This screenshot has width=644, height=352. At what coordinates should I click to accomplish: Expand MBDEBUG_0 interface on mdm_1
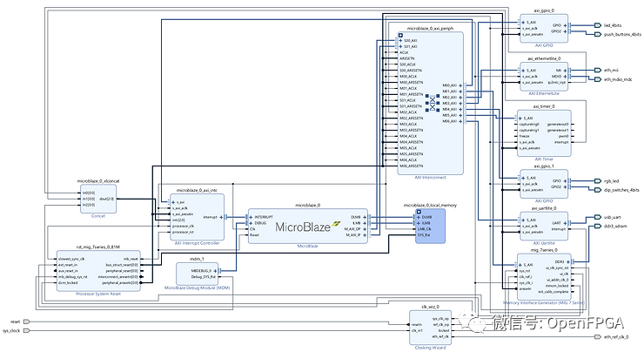pos(217,270)
